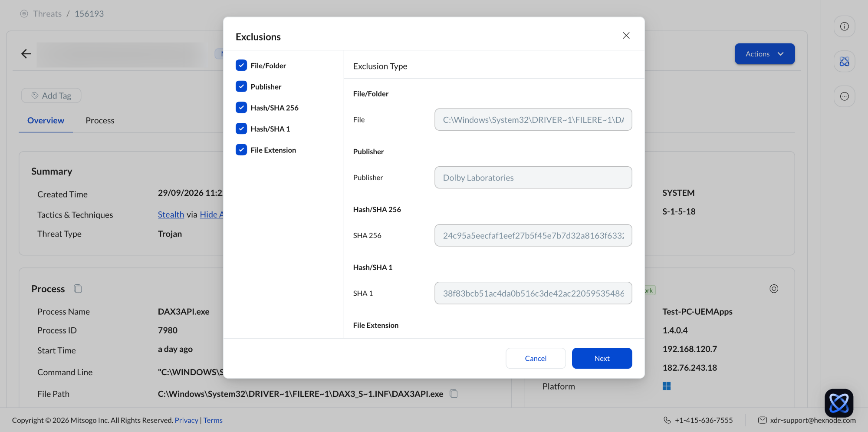This screenshot has width=868, height=432.
Task: Click the SHA 256 hash field
Action: click(x=533, y=235)
